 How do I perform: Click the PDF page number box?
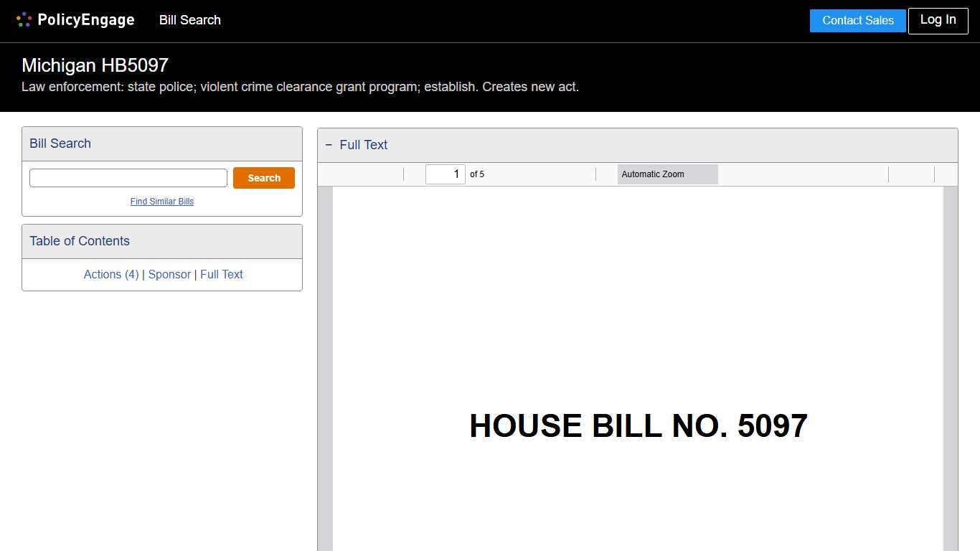pos(445,174)
